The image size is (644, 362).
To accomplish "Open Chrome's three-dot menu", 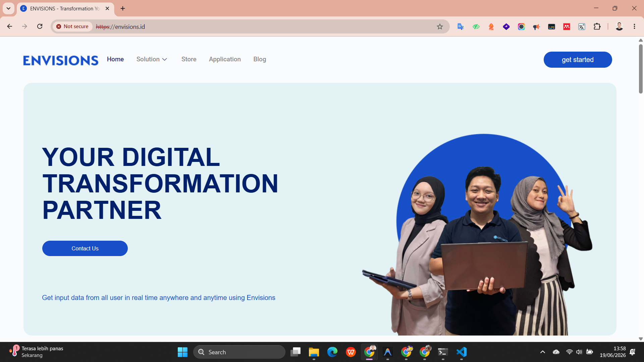I will [x=634, y=26].
